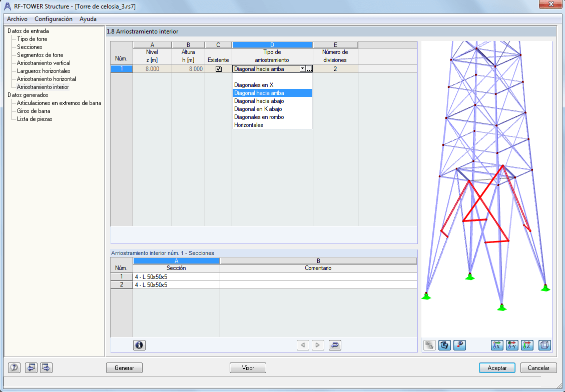This screenshot has height=392, width=565.
Task: Select Segmentos de torre tree item
Action: [40, 55]
